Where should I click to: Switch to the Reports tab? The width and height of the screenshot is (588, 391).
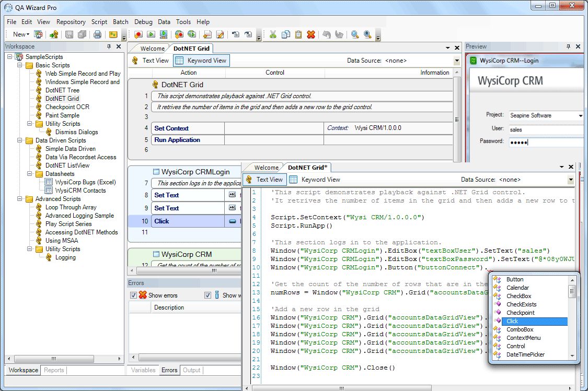(x=54, y=370)
